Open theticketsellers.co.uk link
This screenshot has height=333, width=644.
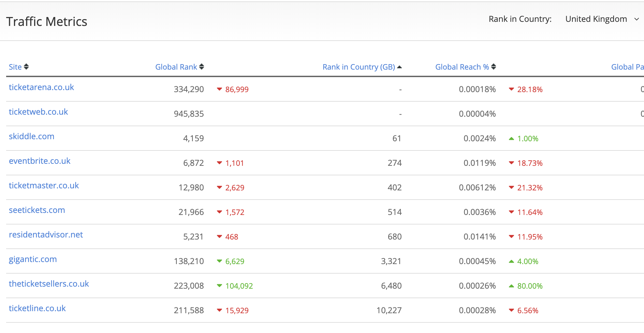(49, 284)
